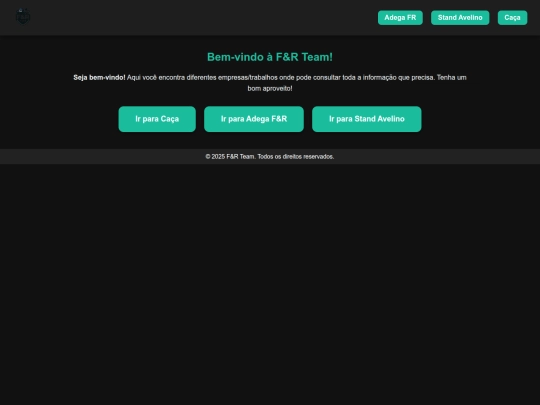Go to Stand Avelino in the top navigation
Viewport: 540px width, 405px height.
pyautogui.click(x=460, y=18)
